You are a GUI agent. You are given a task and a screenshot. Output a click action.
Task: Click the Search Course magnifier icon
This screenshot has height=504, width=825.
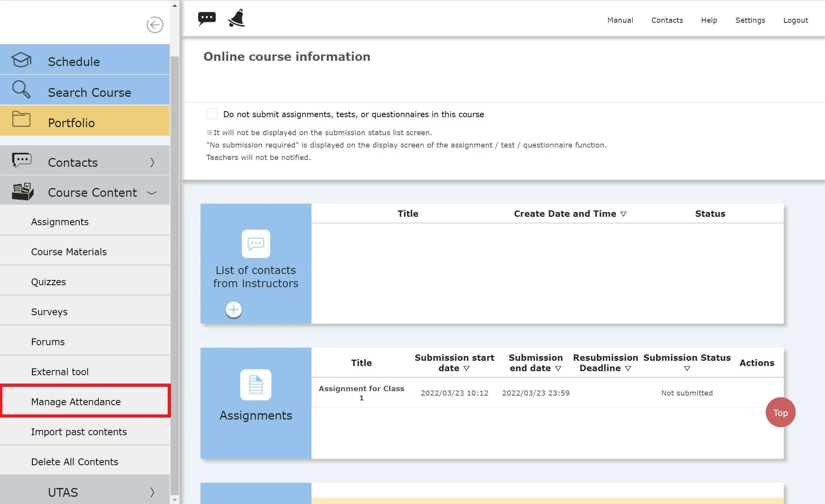point(21,90)
